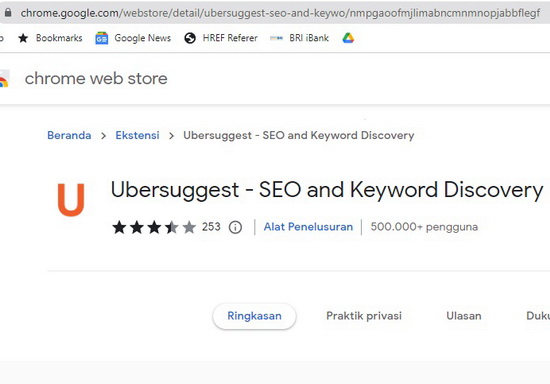Click the Ubersuggest extension heading title
Screen dimensions: 550x384
click(x=327, y=190)
